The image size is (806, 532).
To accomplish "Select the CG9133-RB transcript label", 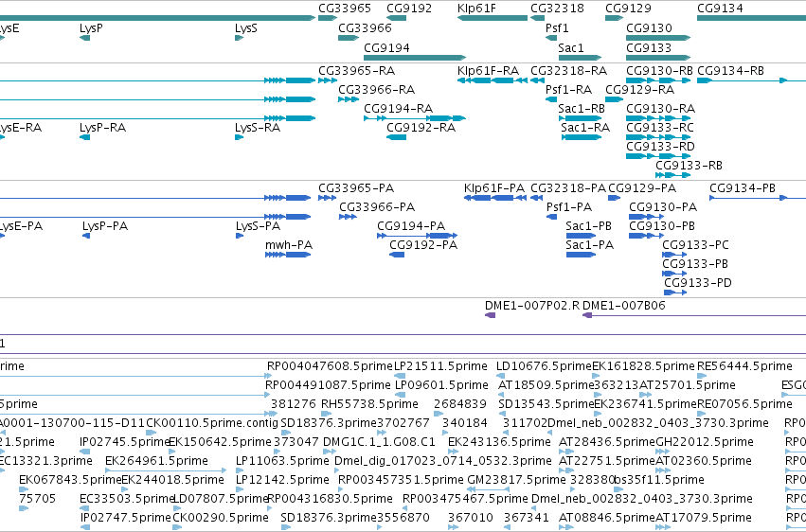I will (689, 166).
